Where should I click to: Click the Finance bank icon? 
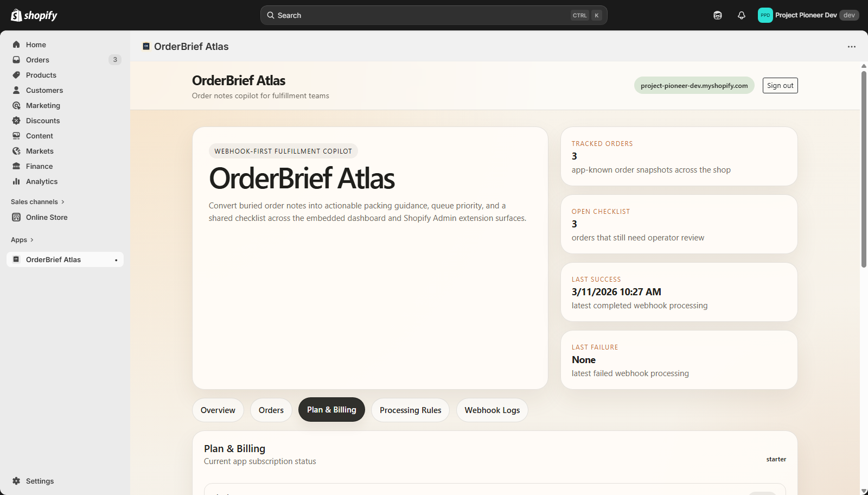16,166
